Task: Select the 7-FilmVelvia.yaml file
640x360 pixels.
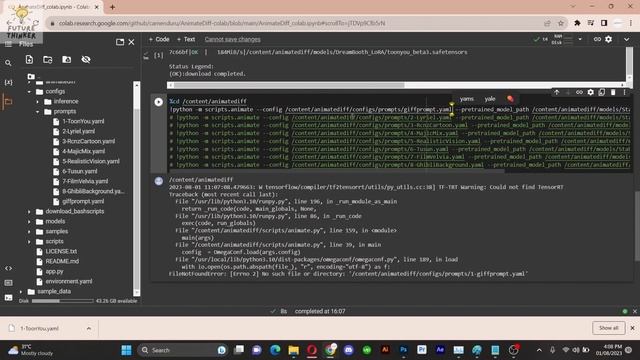Action: (85, 181)
